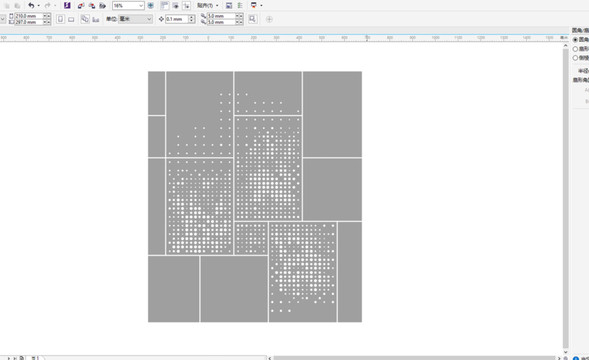Open the application launcher dropdown arrow

coord(261,6)
